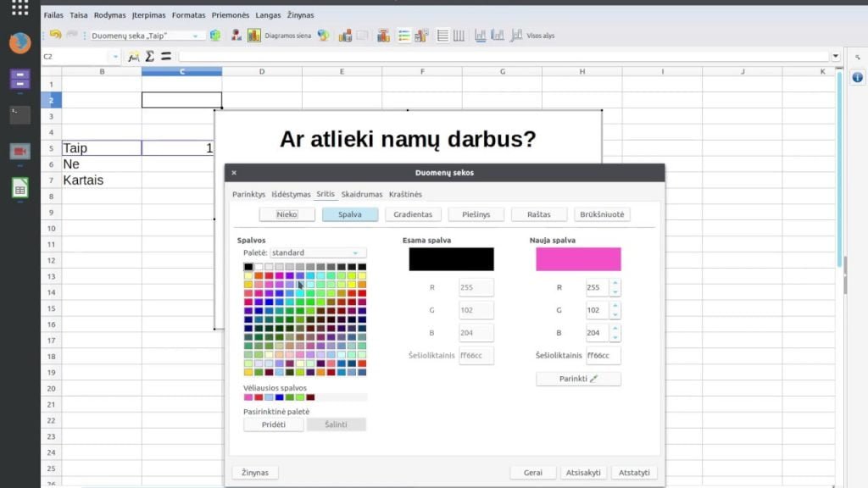The width and height of the screenshot is (868, 488).
Task: Click the Atstatyti button
Action: [x=634, y=473]
